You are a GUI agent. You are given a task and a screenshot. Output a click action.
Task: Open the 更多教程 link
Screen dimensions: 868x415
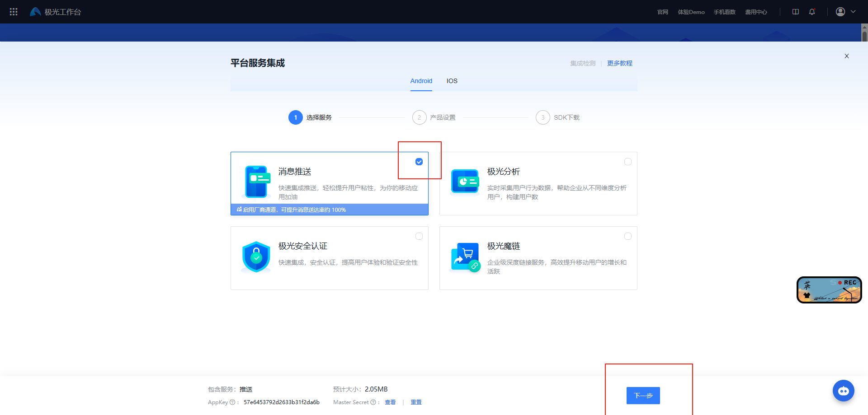point(620,63)
